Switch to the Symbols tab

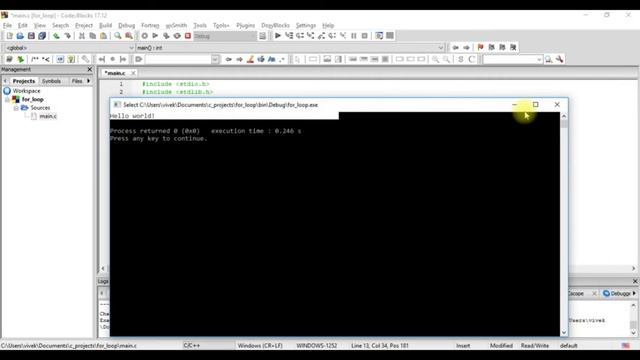[51, 81]
